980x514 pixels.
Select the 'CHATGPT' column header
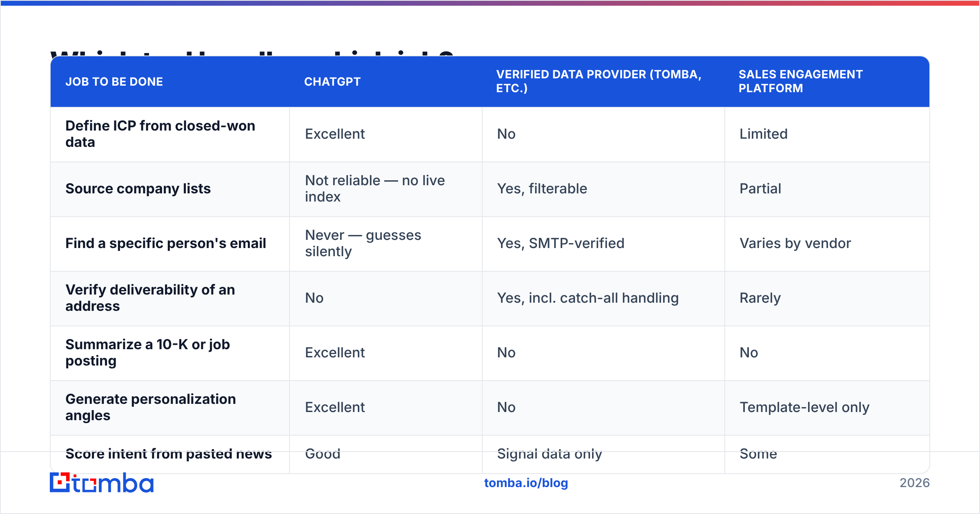[x=332, y=82]
